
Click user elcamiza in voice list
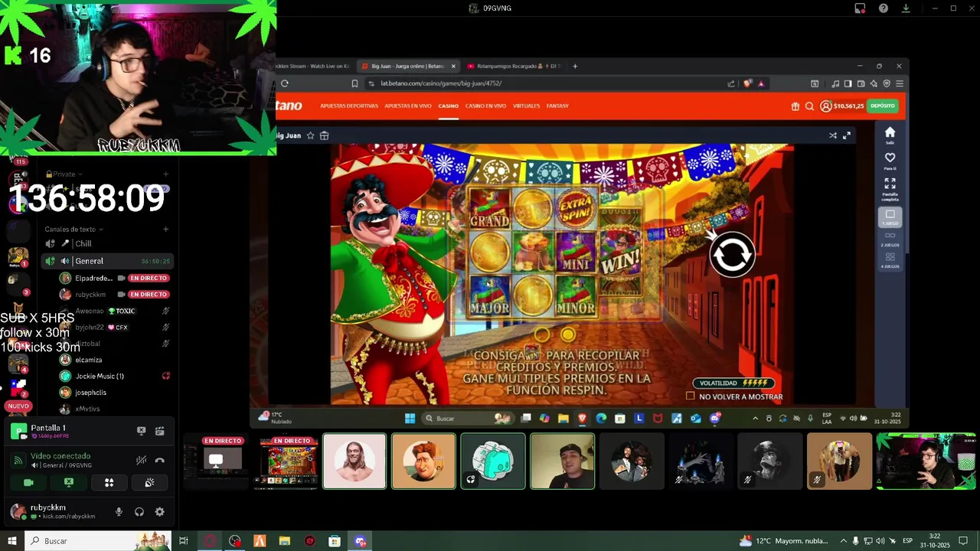(89, 360)
